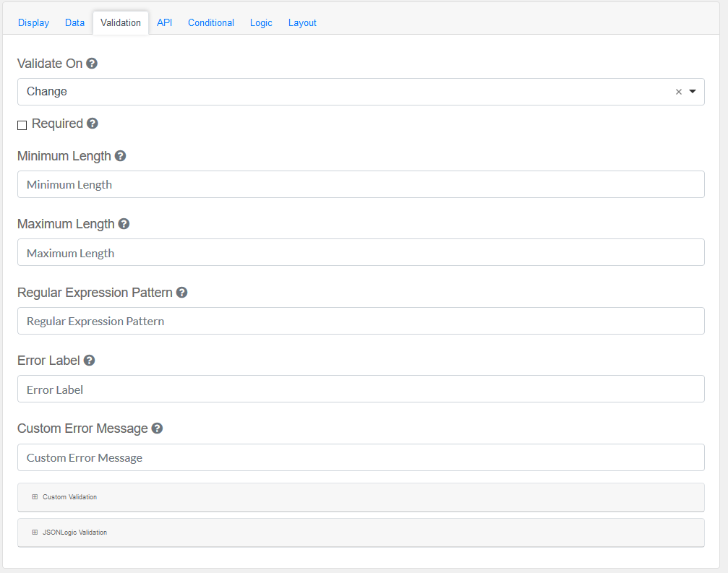Clear the Validate On selection with the x
Viewport: 728px width, 573px height.
tap(678, 92)
